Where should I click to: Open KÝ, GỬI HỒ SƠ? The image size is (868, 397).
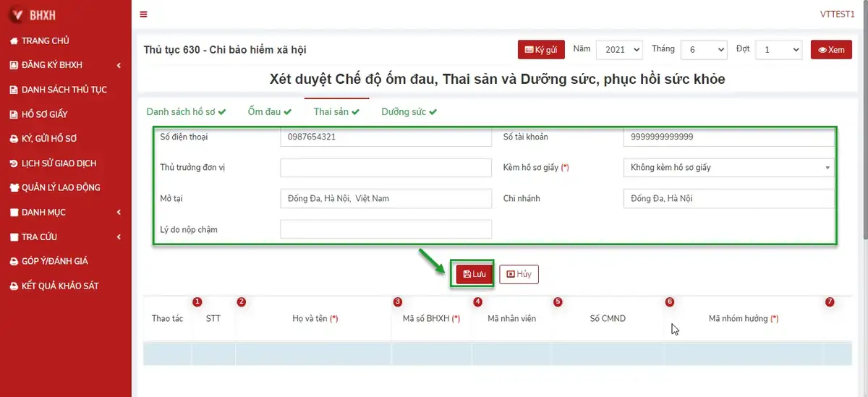tap(49, 139)
